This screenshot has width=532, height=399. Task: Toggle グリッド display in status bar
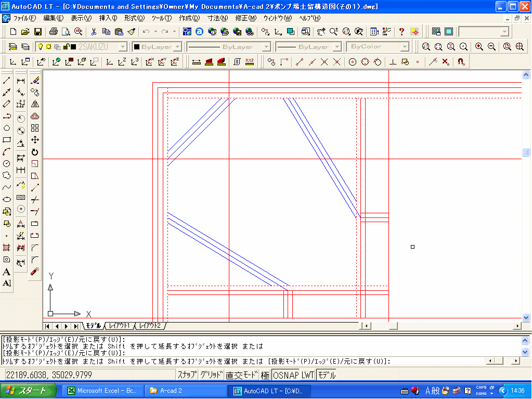pos(211,375)
